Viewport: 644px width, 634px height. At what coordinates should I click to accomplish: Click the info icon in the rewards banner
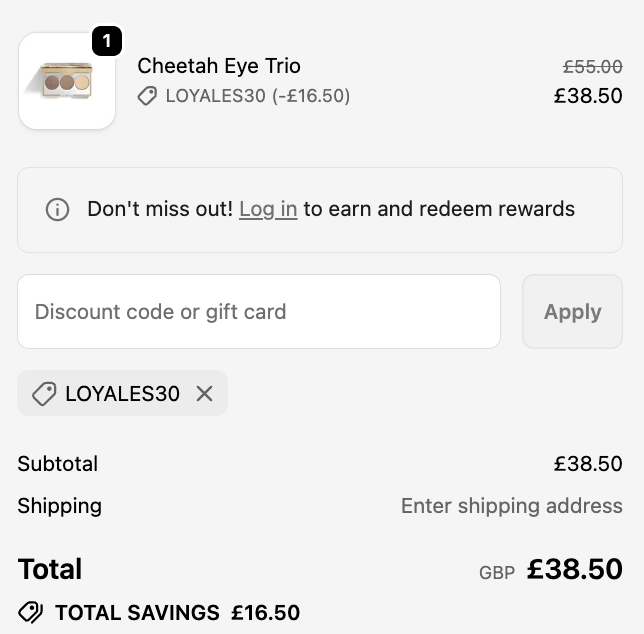point(58,210)
